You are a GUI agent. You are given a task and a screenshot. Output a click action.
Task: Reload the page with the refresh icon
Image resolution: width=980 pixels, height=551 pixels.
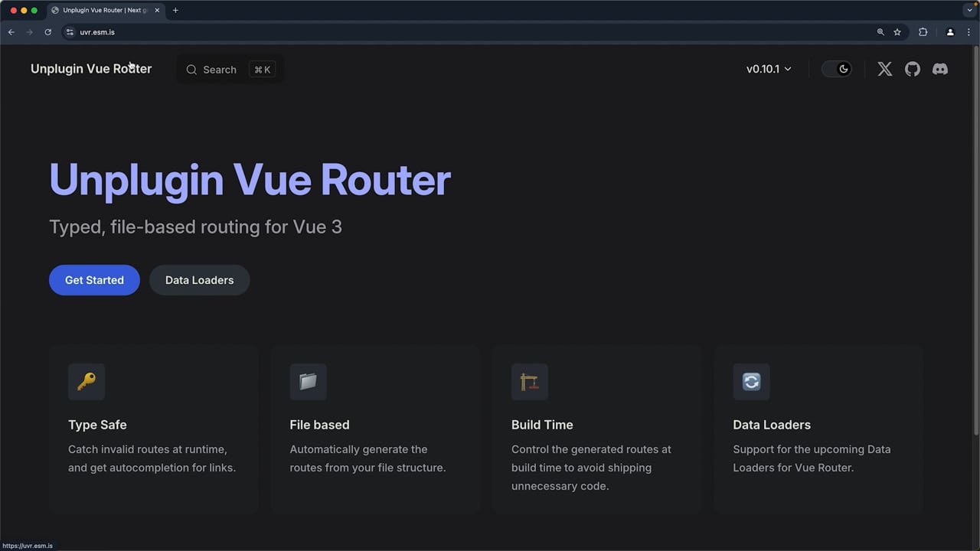(x=47, y=32)
